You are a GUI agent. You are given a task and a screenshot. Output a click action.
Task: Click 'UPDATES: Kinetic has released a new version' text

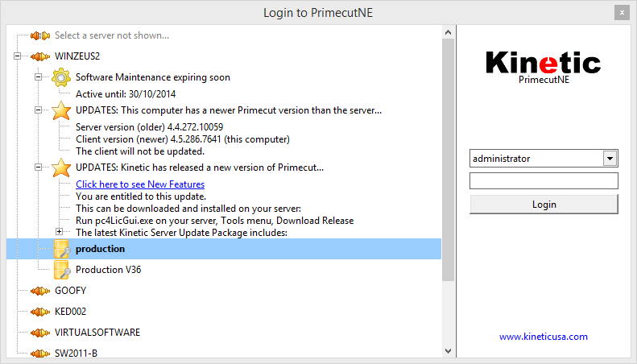click(200, 168)
